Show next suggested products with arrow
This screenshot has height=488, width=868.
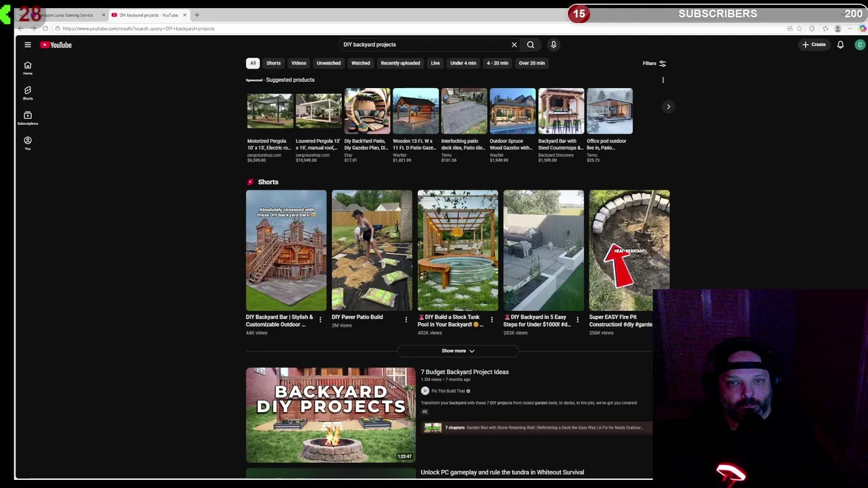click(x=668, y=106)
